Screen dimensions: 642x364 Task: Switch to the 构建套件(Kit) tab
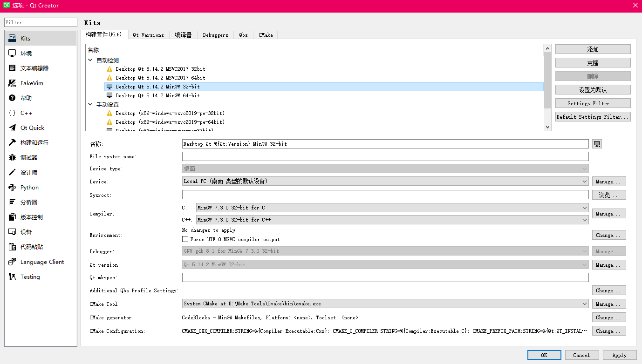[x=104, y=34]
